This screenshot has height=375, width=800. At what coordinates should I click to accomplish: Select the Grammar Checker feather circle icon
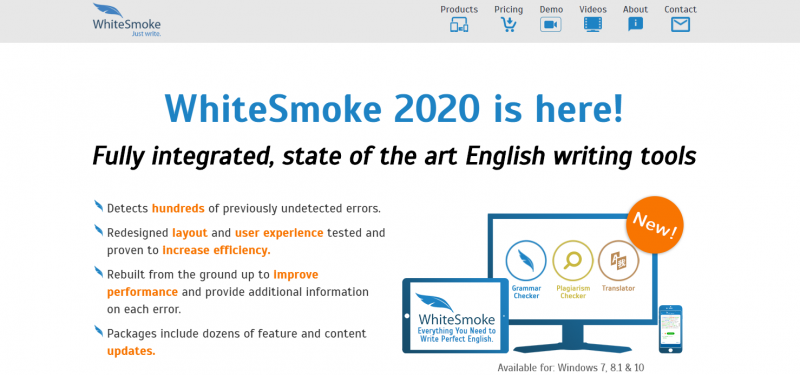point(526,261)
